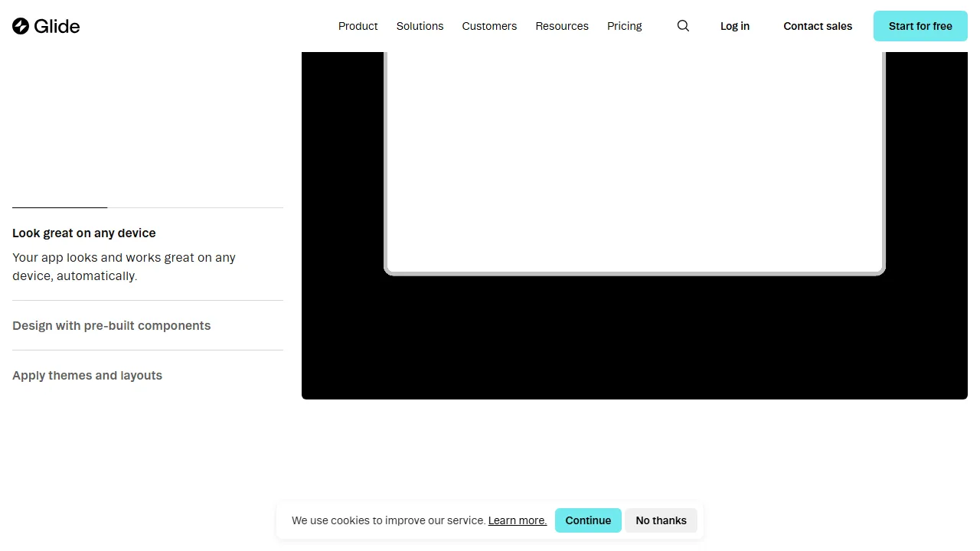Image resolution: width=980 pixels, height=551 pixels.
Task: Expand the Apply themes and layouts section
Action: coord(87,375)
